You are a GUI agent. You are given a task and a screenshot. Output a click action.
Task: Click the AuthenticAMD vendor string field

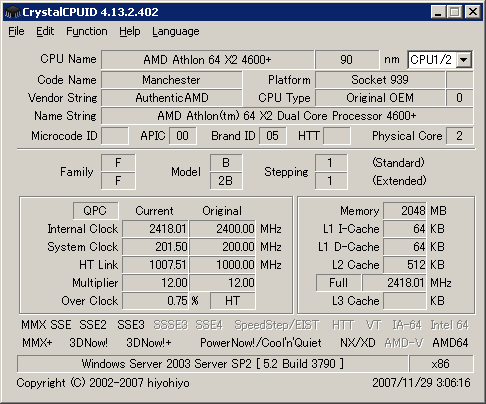point(171,98)
